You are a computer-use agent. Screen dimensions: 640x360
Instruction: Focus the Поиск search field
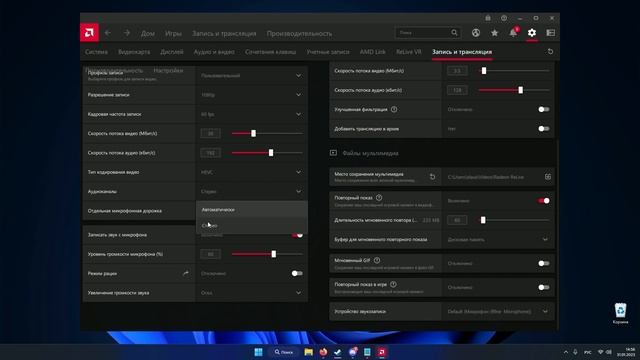click(x=428, y=33)
